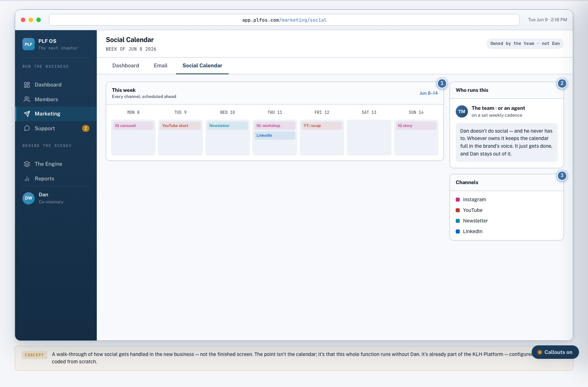Click the Support chat bubble icon
Image resolution: width=588 pixels, height=387 pixels.
click(x=27, y=128)
